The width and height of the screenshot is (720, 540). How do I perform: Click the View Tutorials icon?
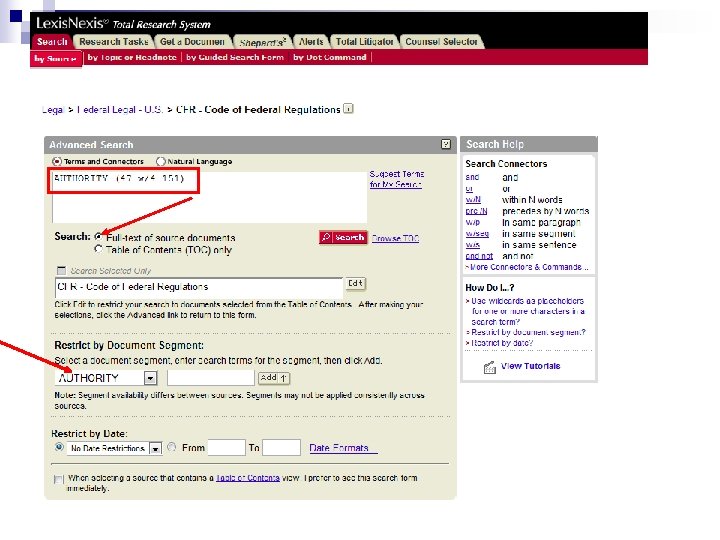coord(489,367)
